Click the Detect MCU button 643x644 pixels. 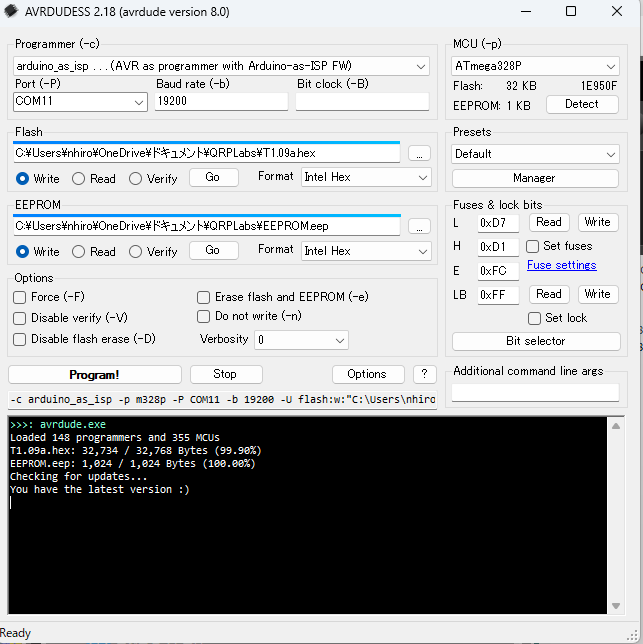click(x=582, y=104)
